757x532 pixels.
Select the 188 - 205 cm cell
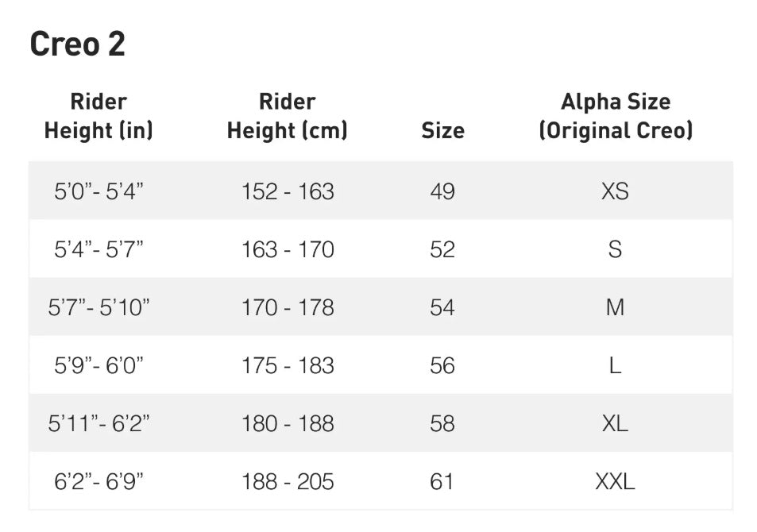288,481
